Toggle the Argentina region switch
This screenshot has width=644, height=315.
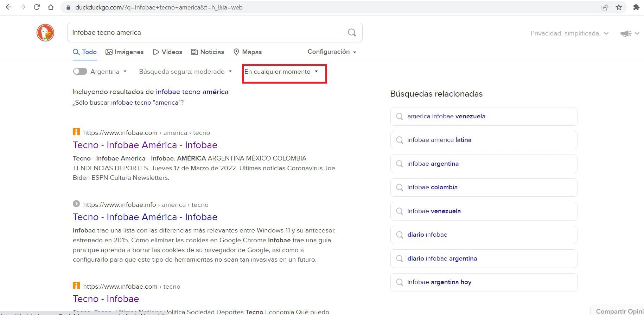point(80,71)
